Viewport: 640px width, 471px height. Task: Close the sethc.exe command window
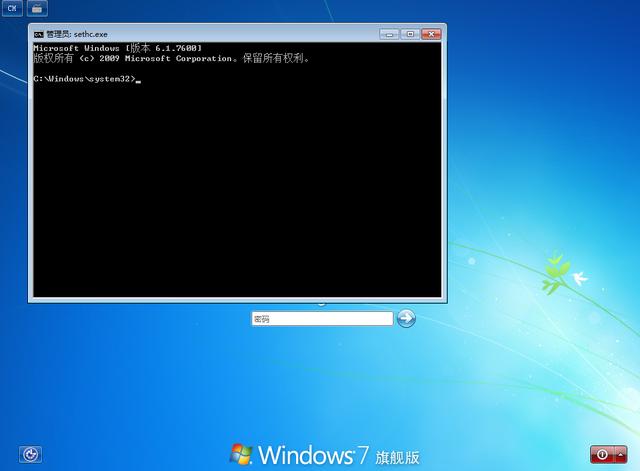[431, 34]
